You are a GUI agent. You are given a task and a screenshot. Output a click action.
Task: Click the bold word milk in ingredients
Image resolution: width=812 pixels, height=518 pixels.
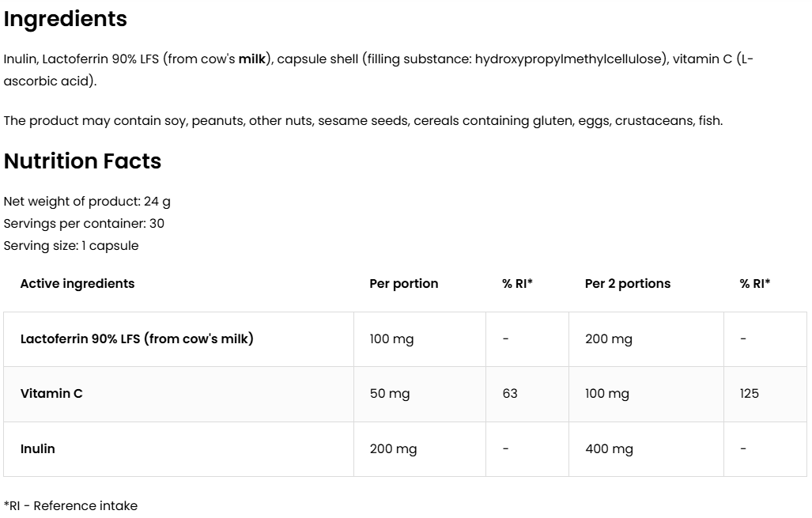point(252,59)
